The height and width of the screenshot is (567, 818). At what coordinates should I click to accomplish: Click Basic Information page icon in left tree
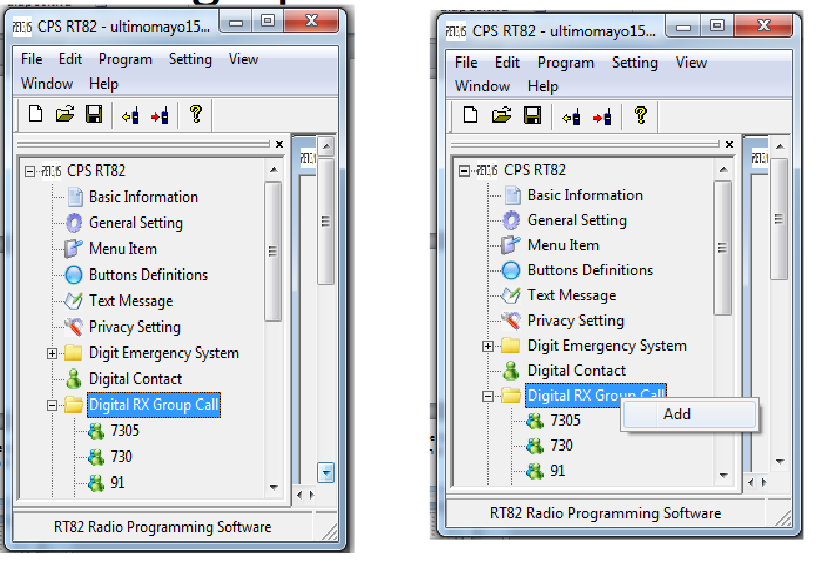click(75, 197)
